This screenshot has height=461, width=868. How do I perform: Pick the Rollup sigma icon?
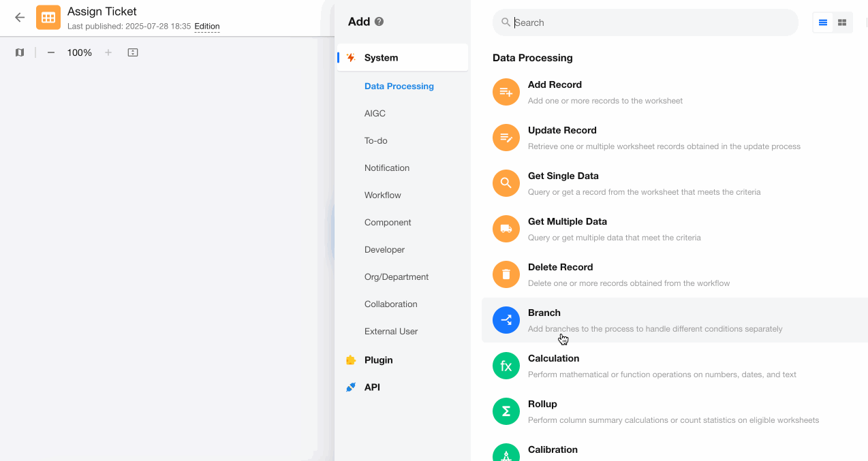click(506, 411)
